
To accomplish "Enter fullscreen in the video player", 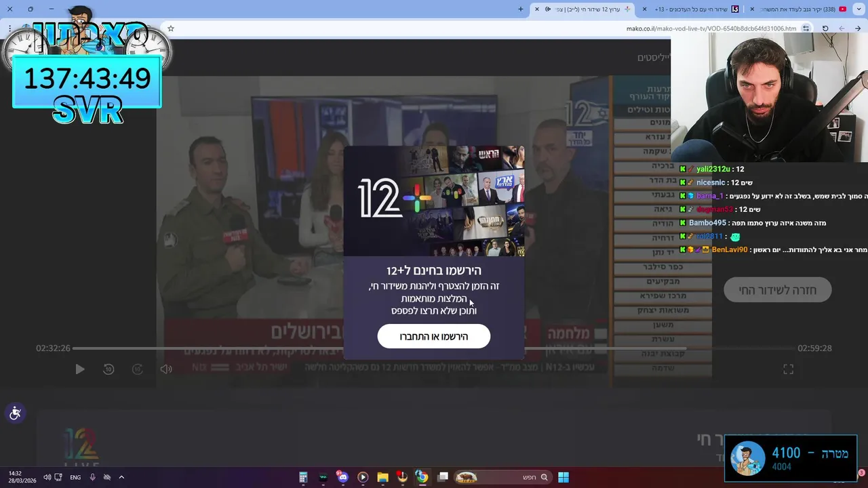I will tap(788, 369).
